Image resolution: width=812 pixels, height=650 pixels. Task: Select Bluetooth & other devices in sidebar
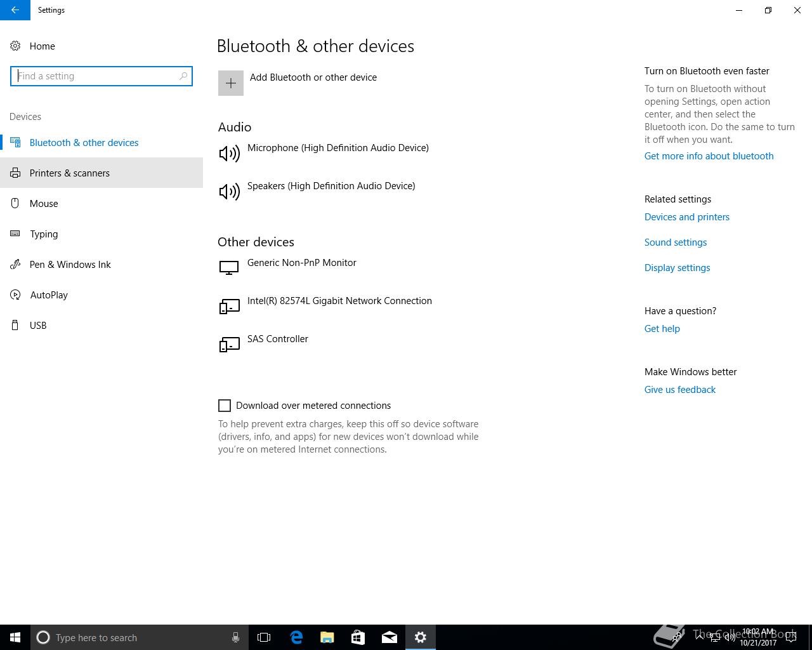[x=101, y=142]
